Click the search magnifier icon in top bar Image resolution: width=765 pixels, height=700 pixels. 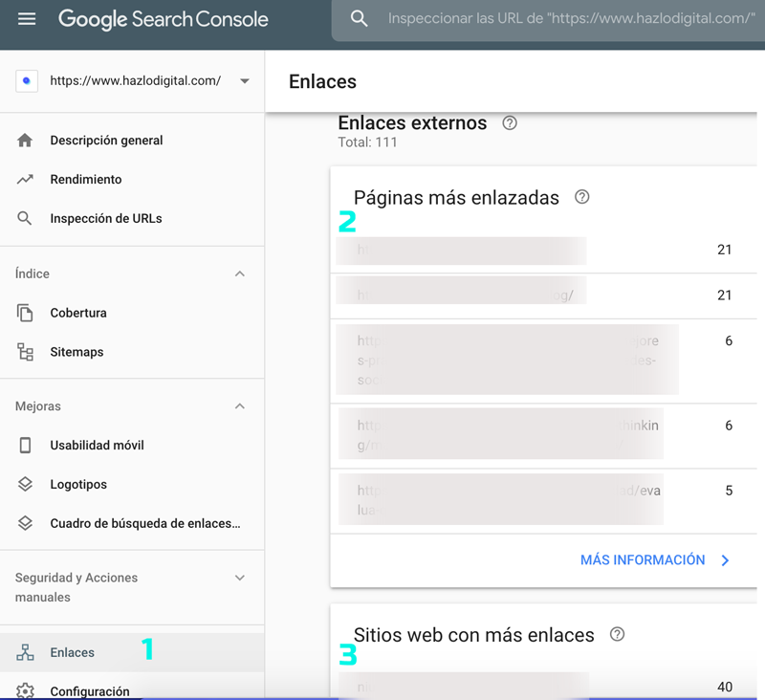359,19
